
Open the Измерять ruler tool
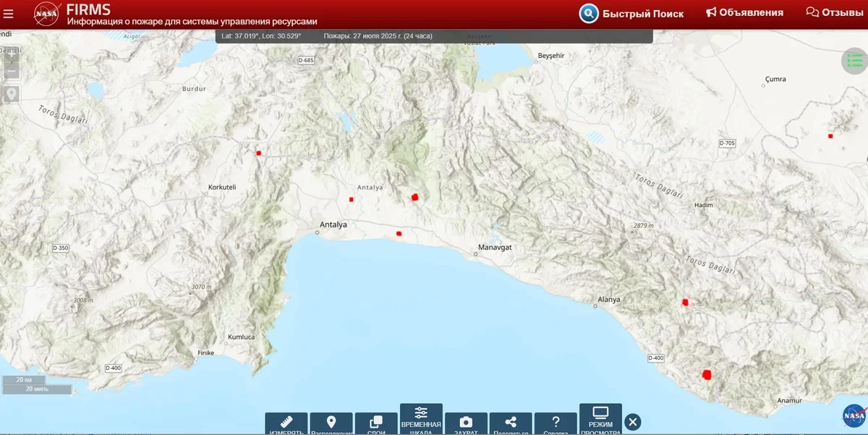click(286, 423)
